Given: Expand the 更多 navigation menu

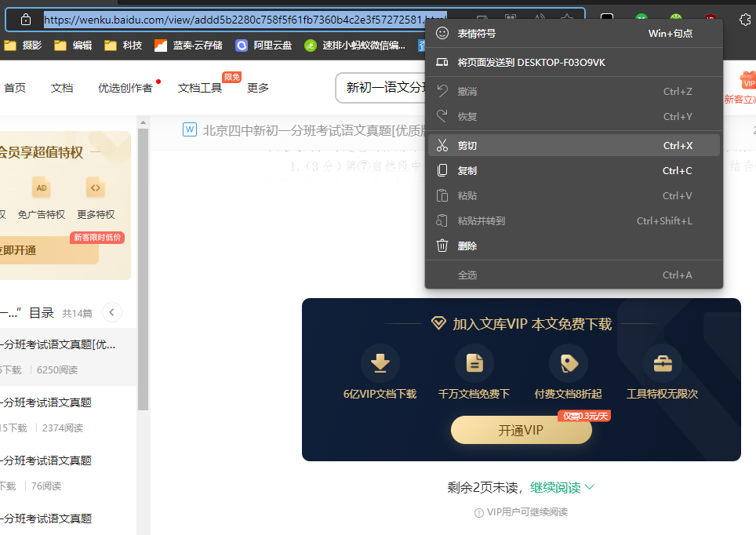Looking at the screenshot, I should (258, 88).
